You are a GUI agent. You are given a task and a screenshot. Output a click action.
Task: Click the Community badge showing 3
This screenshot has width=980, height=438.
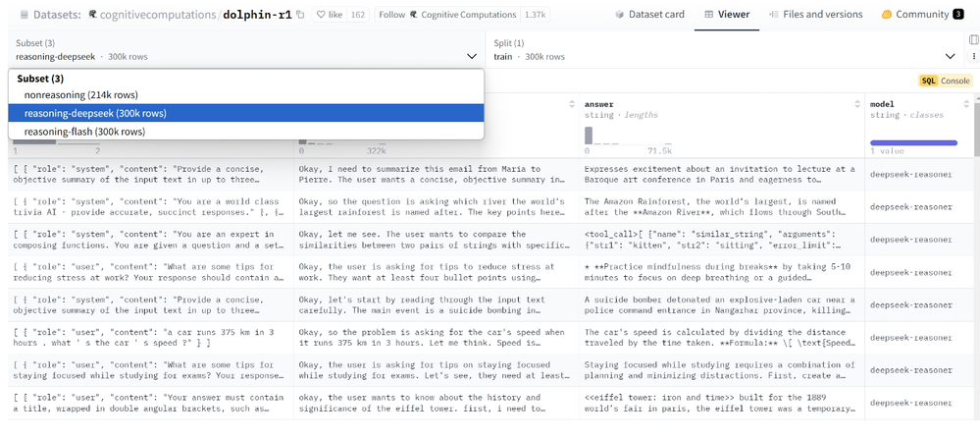tap(958, 15)
